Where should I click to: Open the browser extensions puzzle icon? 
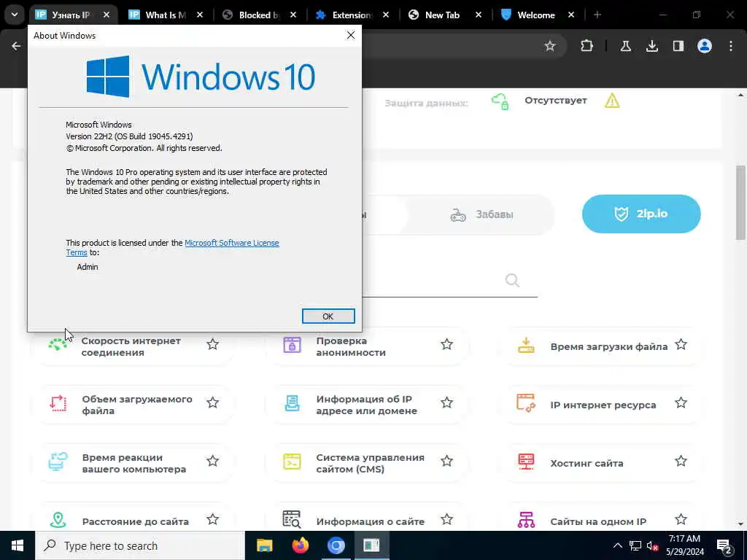tap(587, 46)
